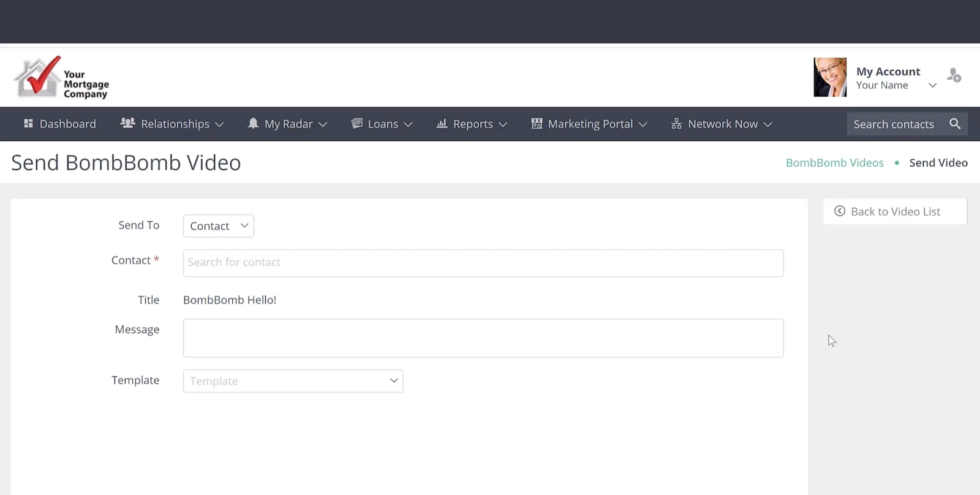Screen dimensions: 980x495
Task: Click the Loans documents icon
Action: (x=356, y=123)
